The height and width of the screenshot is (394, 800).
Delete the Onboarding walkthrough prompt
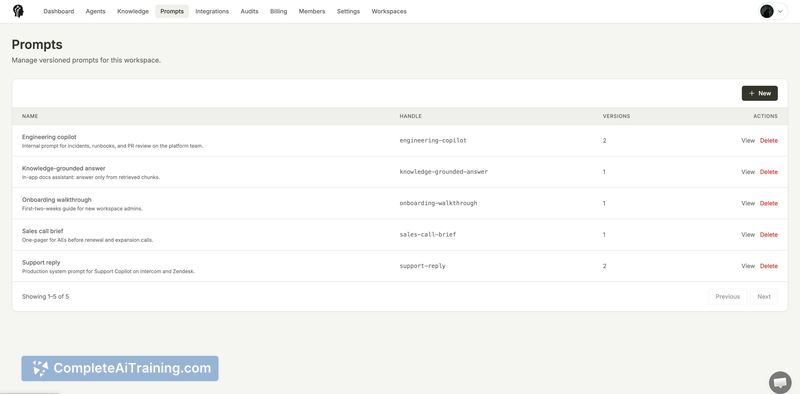(x=769, y=203)
